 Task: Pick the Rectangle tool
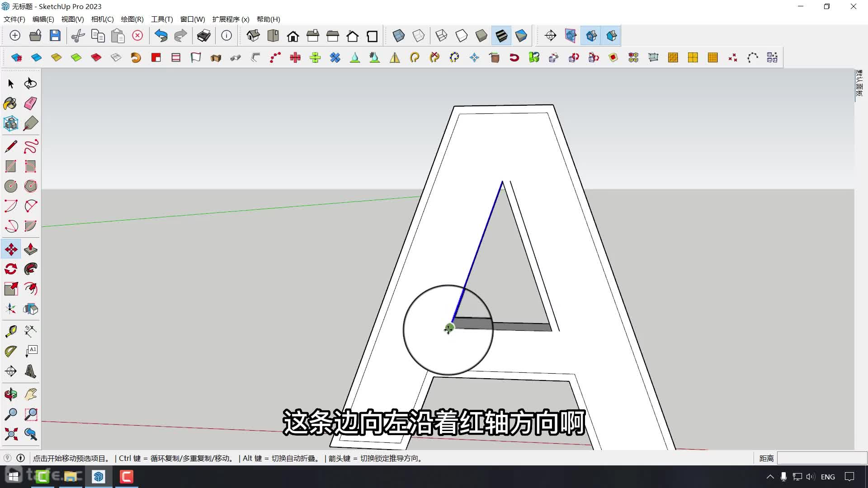pyautogui.click(x=11, y=166)
